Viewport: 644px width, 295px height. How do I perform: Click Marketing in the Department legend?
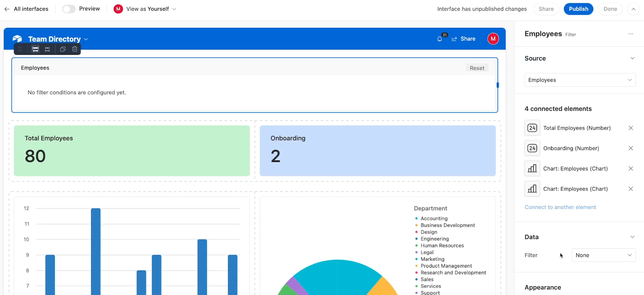click(x=433, y=259)
